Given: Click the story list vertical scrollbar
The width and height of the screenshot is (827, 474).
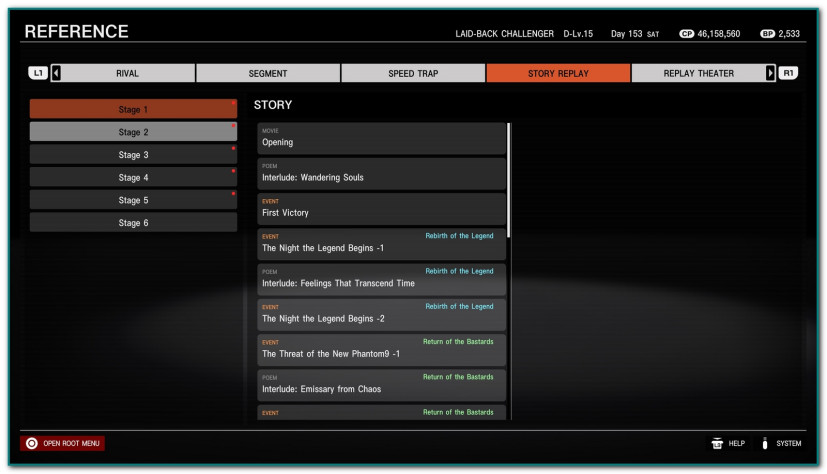Looking at the screenshot, I should point(509,180).
